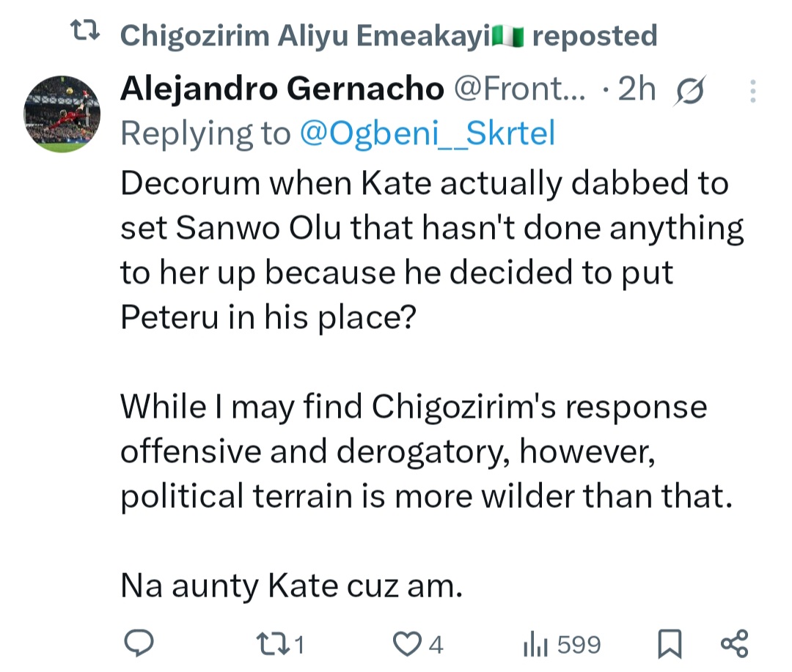Open Alejandro Gernacho's profile picture
This screenshot has height=672, width=792.
pos(62,113)
